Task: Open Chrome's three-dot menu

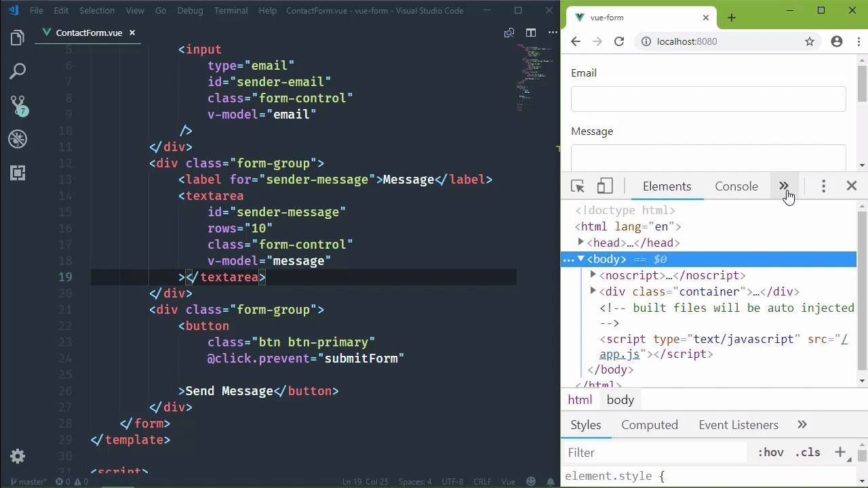Action: [x=857, y=41]
